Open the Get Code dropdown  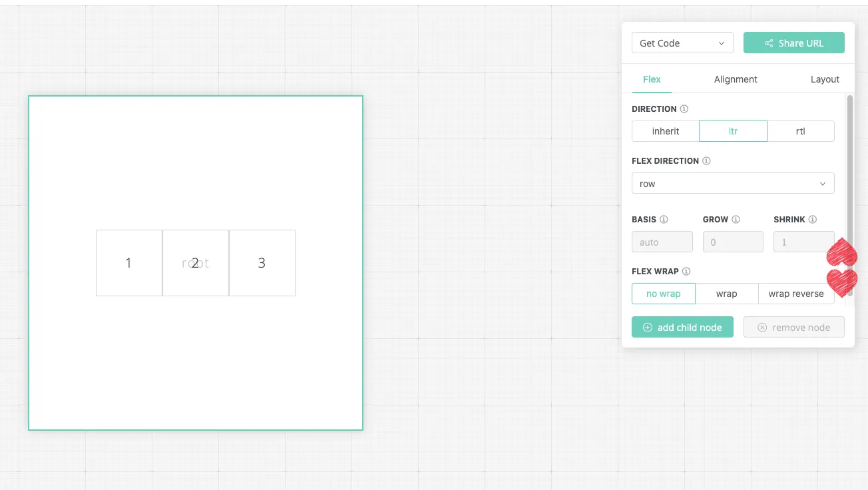pyautogui.click(x=682, y=43)
